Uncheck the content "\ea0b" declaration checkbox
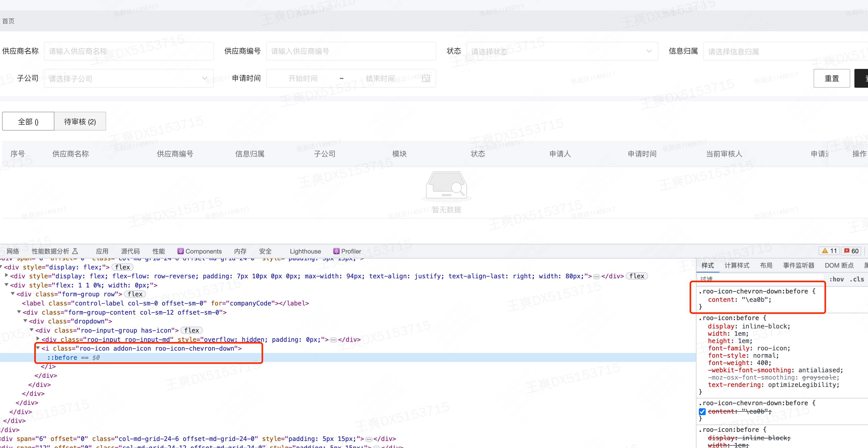 (702, 411)
